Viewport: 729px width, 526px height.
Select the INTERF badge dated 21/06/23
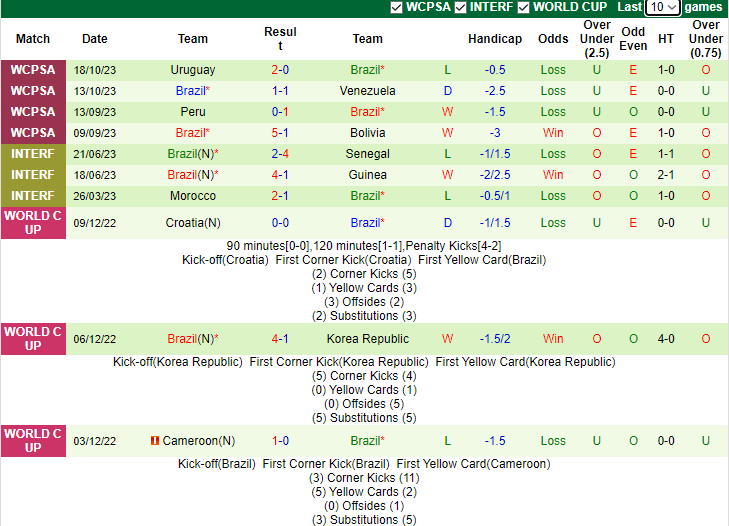[x=33, y=154]
